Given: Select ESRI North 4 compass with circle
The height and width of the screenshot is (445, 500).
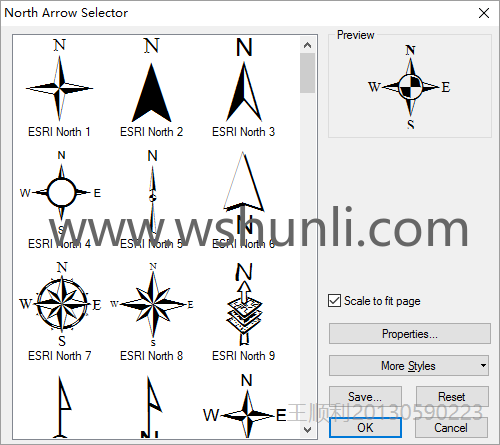Looking at the screenshot, I should pos(61,192).
